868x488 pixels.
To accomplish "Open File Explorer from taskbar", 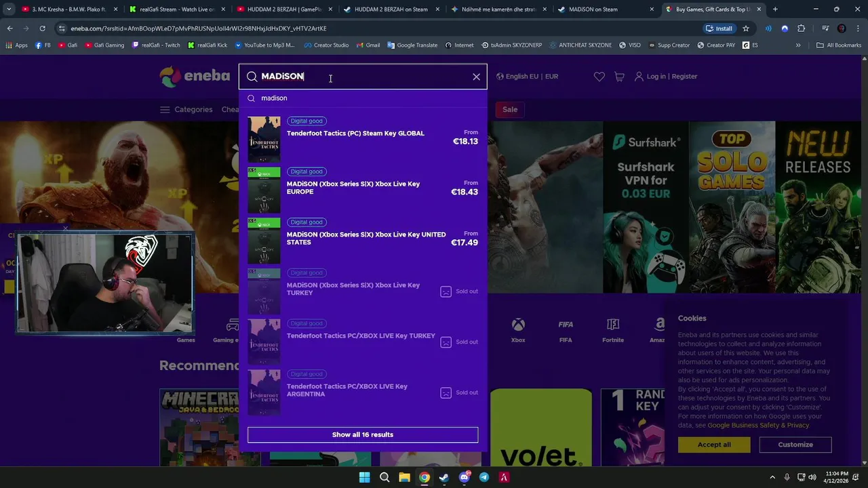I will click(404, 477).
